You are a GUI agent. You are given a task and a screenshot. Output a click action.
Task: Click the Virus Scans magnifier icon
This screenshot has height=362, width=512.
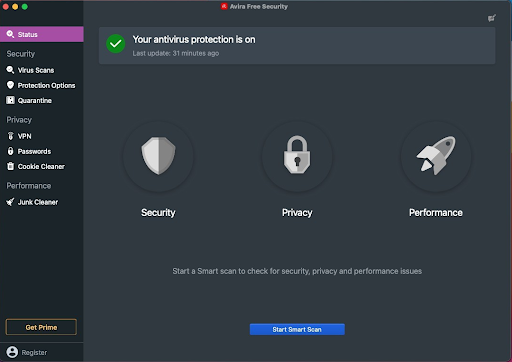10,70
